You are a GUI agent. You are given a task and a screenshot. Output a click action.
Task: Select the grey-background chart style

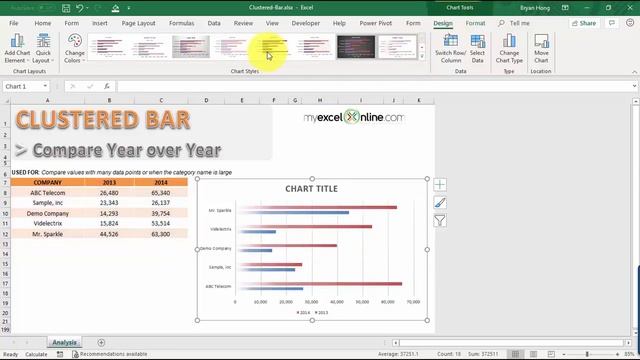pyautogui.click(x=191, y=47)
